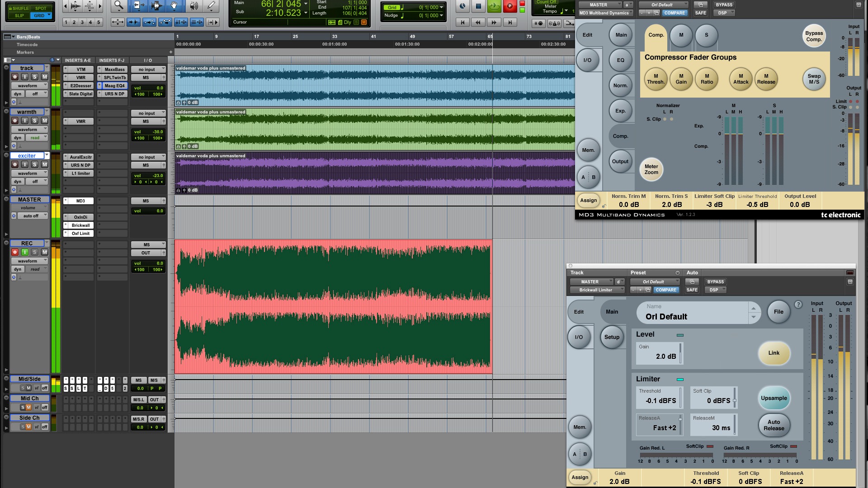This screenshot has width=868, height=488.
Task: Mute the warmth track
Action: (x=44, y=121)
